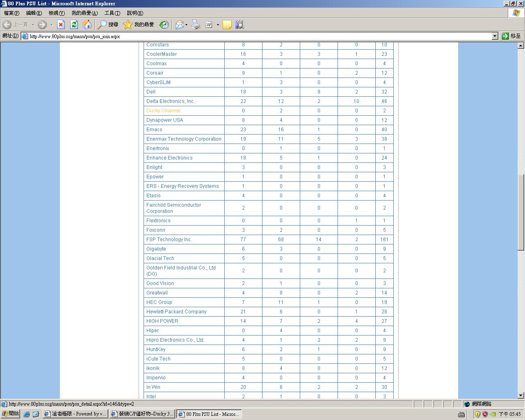Open the ERS - Energy Recovery Systems link
This screenshot has height=420, width=525.
click(183, 186)
